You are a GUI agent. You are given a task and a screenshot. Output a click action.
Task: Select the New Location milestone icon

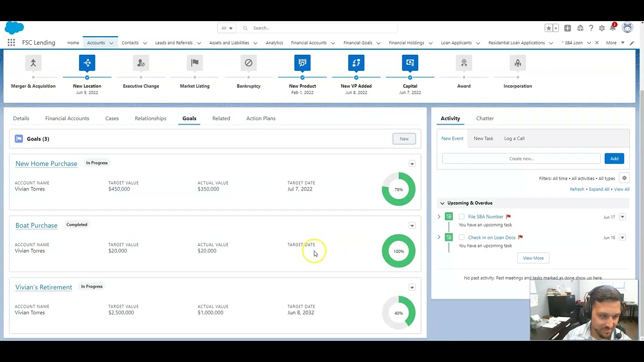coord(87,63)
